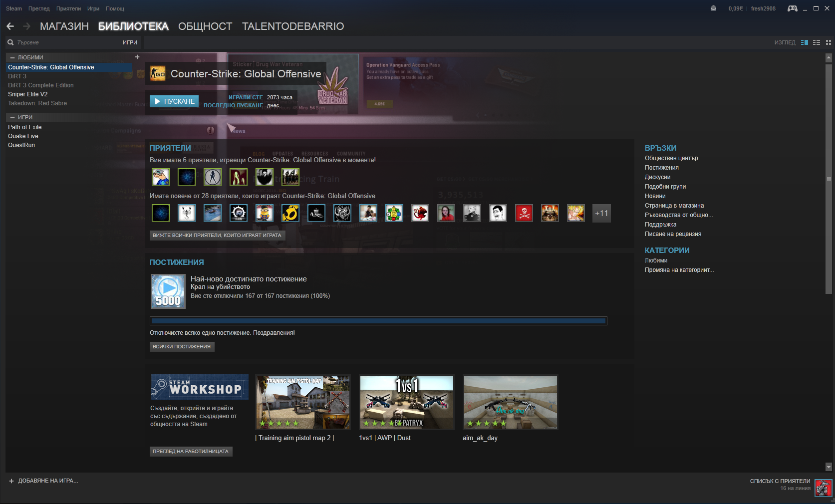Viewport: 835px width, 504px height.
Task: Open the '5000' achievement badge icon
Action: pyautogui.click(x=168, y=291)
